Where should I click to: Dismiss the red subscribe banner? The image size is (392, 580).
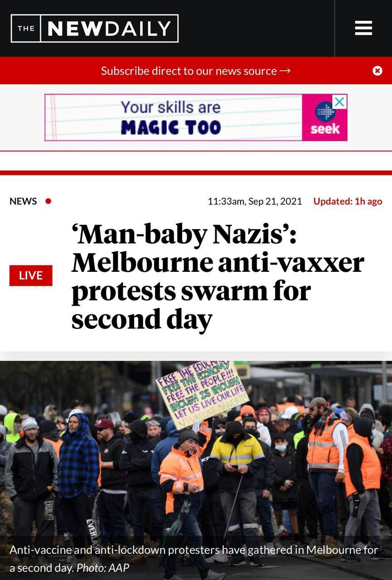(377, 71)
